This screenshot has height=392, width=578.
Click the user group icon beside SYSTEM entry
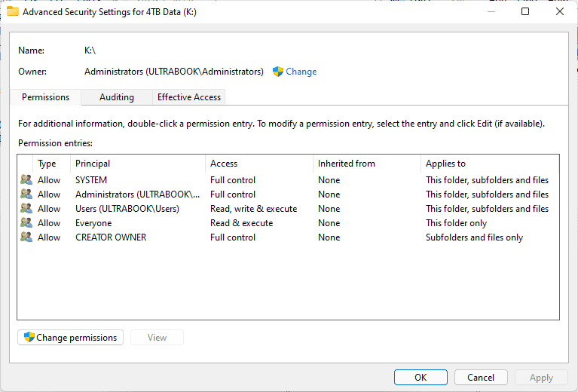26,180
